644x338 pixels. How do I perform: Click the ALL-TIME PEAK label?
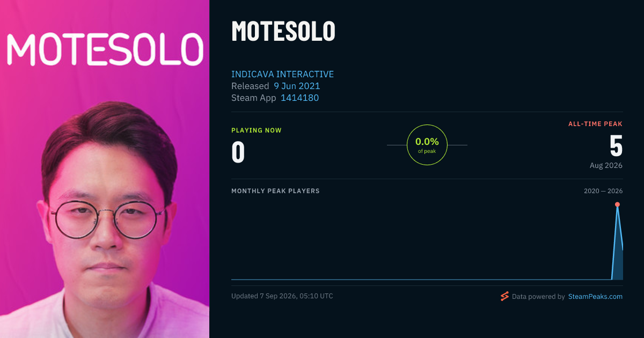pos(595,124)
